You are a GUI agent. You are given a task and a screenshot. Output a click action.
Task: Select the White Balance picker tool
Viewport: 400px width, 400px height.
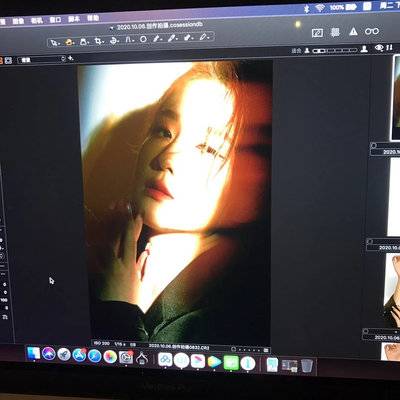point(172,38)
